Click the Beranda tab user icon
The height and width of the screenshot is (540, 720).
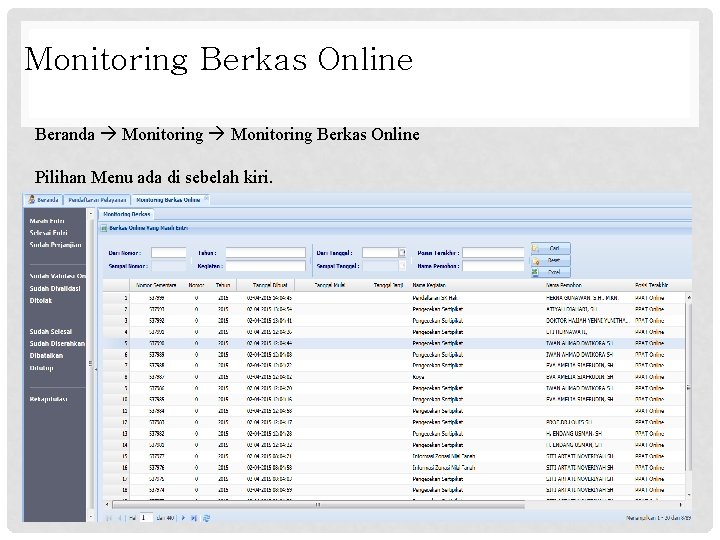[32, 200]
